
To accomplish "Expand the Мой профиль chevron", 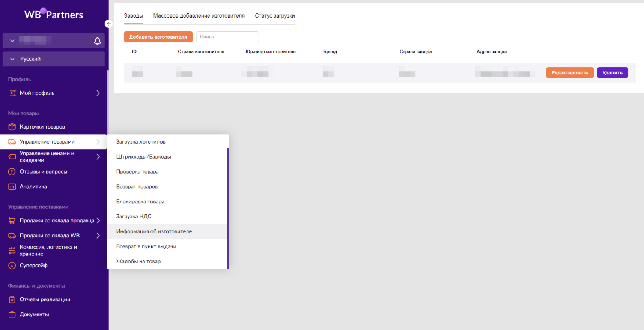I will 98,93.
